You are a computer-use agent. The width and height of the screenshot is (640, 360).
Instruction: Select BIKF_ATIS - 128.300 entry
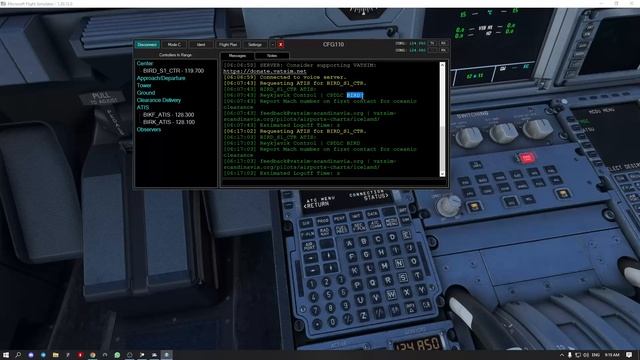point(169,115)
